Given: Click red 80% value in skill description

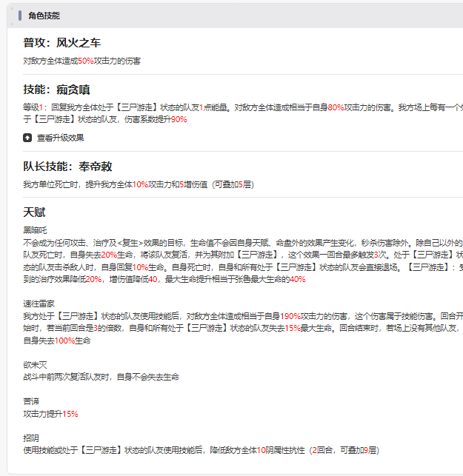Looking at the screenshot, I should click(336, 107).
